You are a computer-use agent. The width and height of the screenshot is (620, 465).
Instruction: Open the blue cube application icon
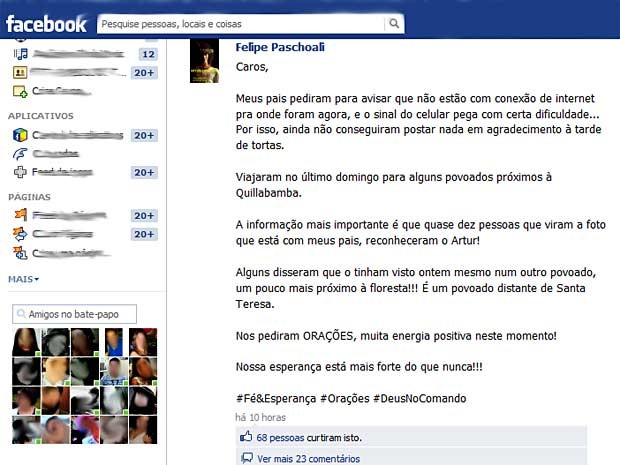point(20,135)
